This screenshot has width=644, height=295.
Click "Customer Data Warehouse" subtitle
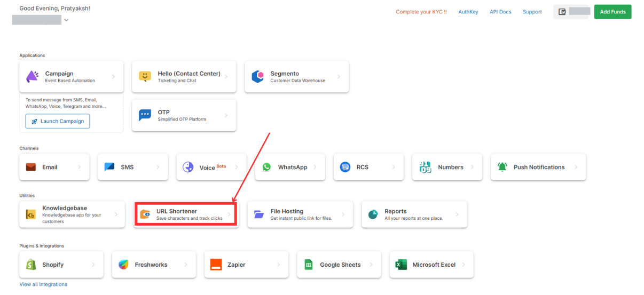[297, 81]
